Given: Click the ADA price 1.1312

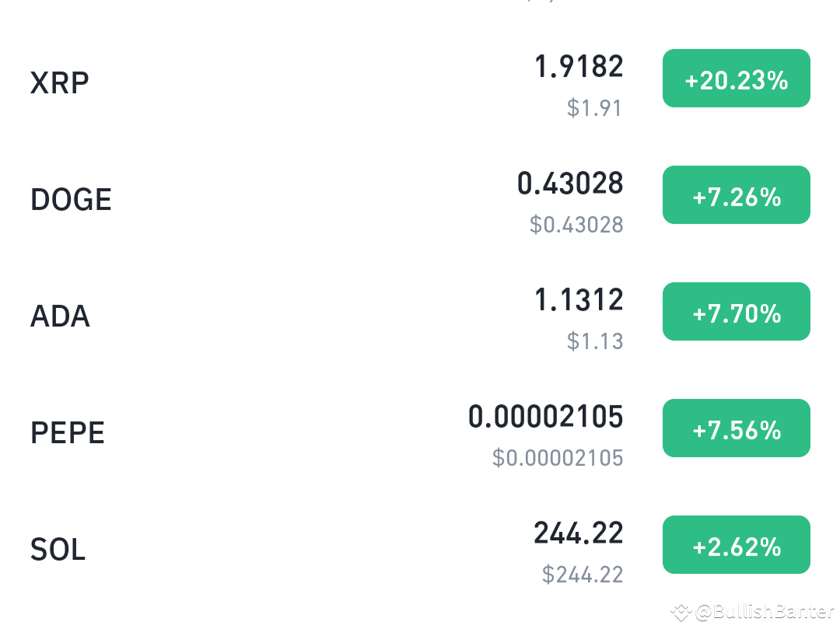Looking at the screenshot, I should click(579, 301).
